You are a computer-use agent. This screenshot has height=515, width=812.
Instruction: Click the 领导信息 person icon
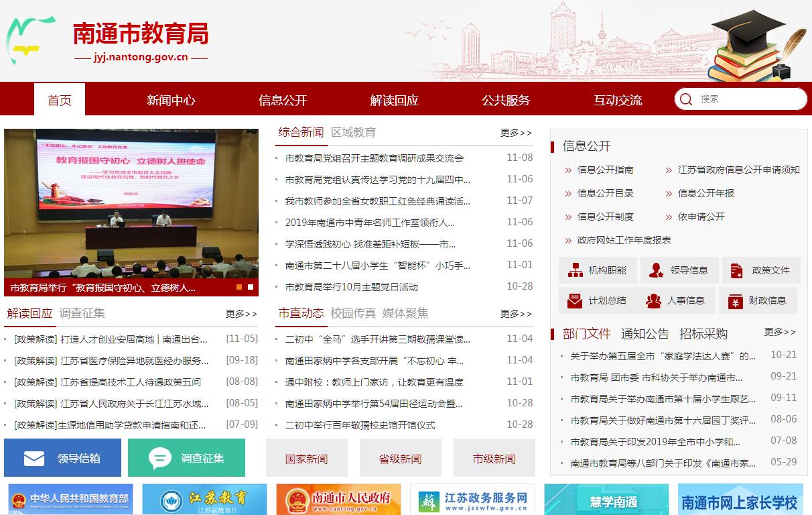click(657, 270)
